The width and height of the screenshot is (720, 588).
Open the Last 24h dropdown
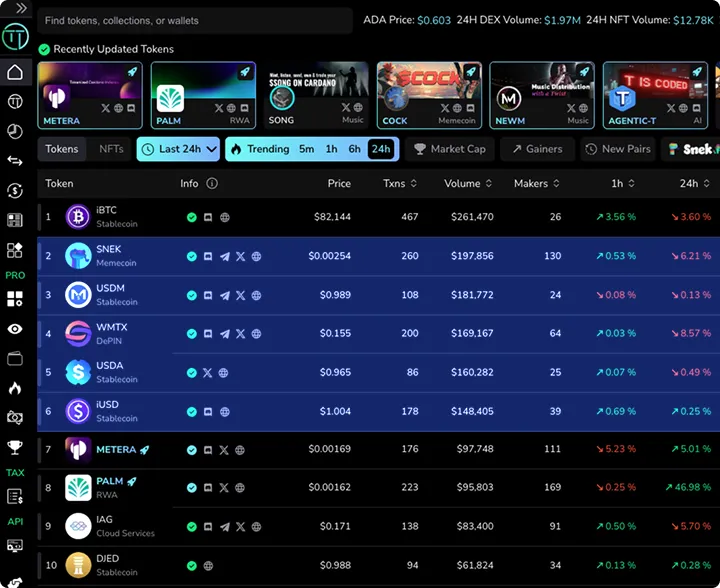click(178, 149)
